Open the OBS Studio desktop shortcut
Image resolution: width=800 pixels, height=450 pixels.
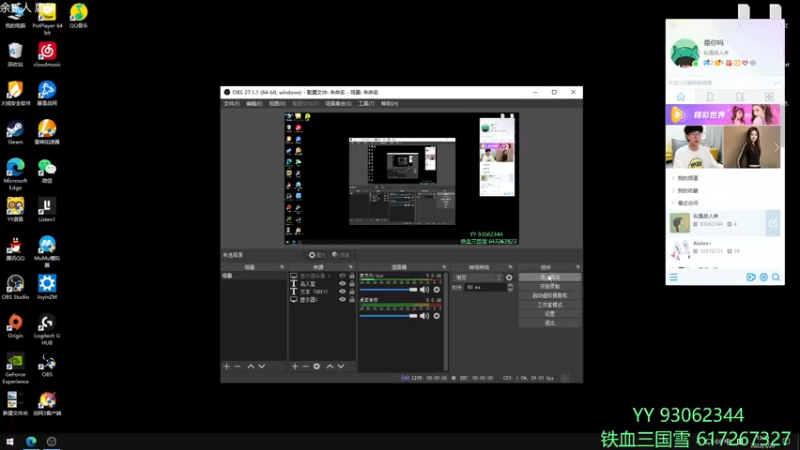(x=15, y=288)
